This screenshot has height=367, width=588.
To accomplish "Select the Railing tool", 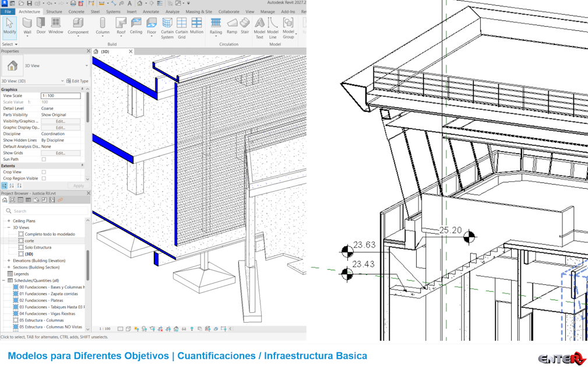I will click(x=216, y=26).
